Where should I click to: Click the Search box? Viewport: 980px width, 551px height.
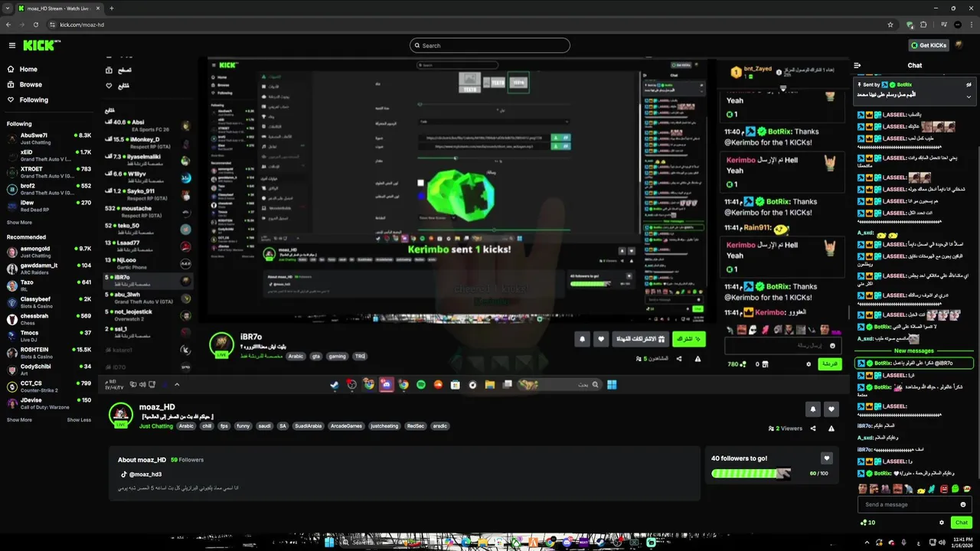(490, 45)
